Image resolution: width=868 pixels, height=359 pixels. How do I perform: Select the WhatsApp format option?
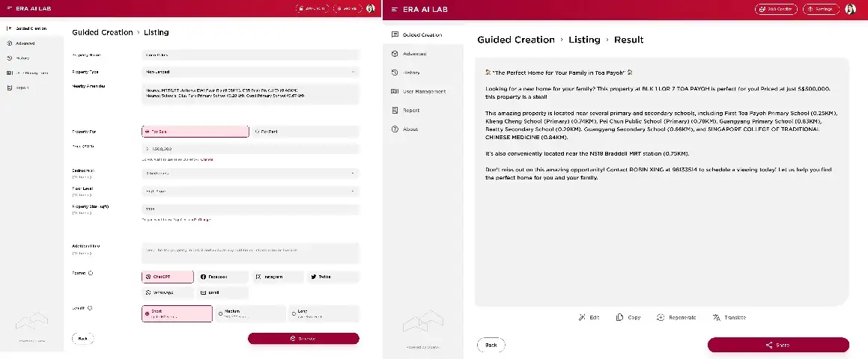(x=166, y=292)
